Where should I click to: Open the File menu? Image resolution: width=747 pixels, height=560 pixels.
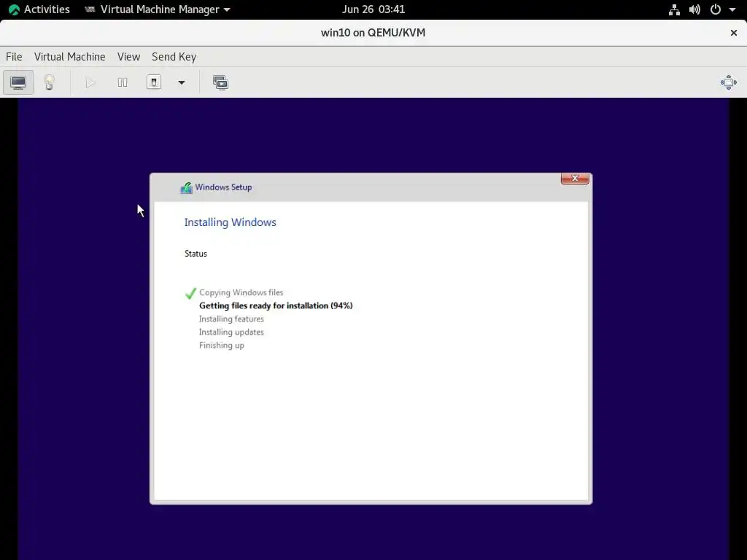pyautogui.click(x=14, y=57)
